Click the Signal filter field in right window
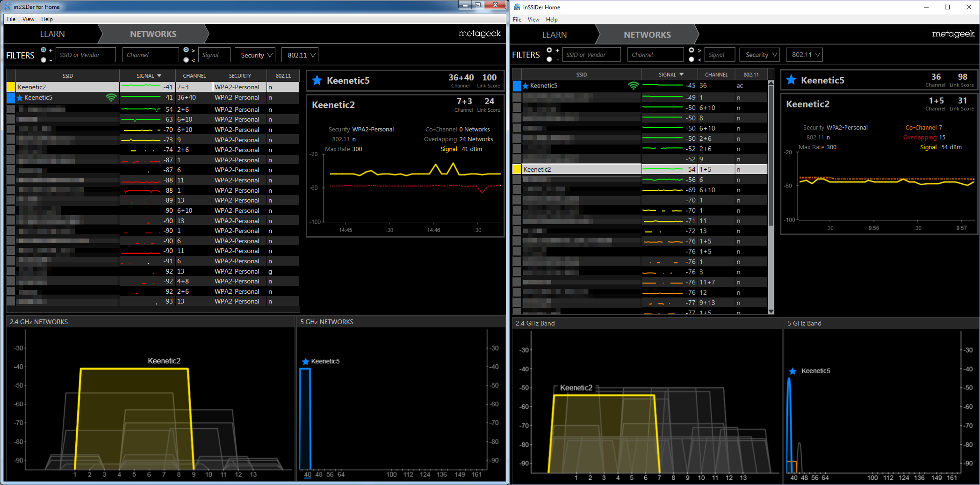Image resolution: width=980 pixels, height=485 pixels. [719, 55]
